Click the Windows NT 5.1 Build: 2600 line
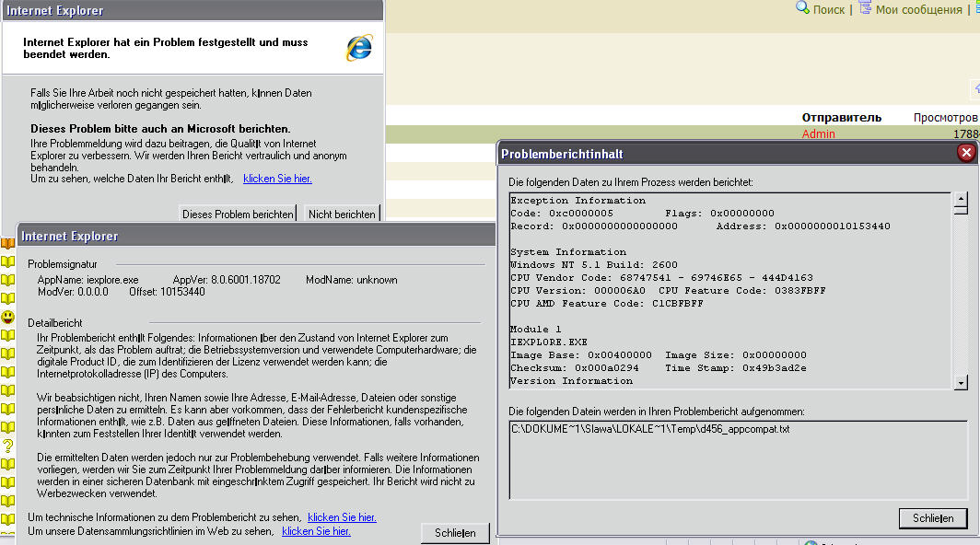 (594, 265)
